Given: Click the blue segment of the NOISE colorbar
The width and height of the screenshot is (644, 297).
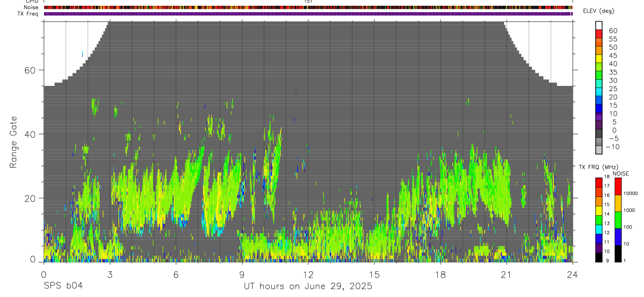Looking at the screenshot, I should (x=618, y=237).
